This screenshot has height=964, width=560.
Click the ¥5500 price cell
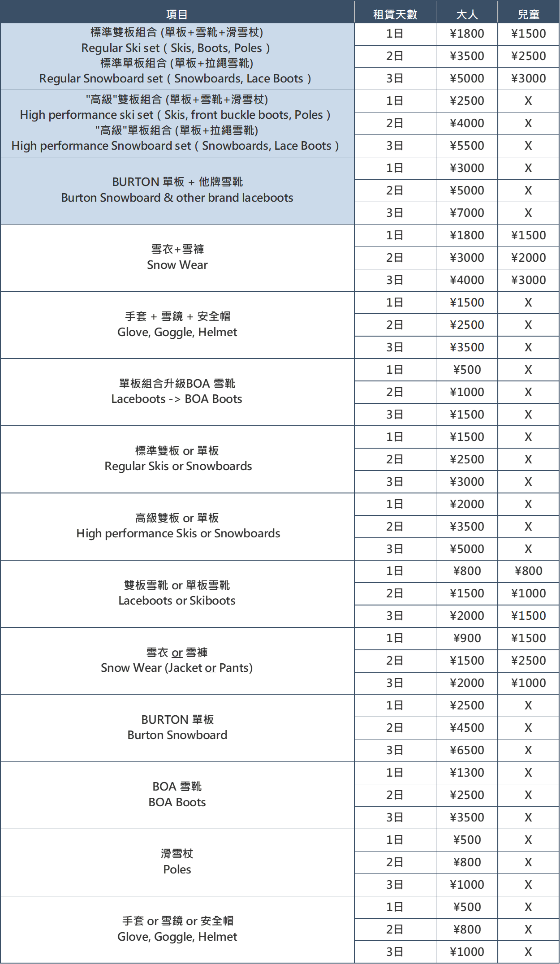(x=467, y=146)
